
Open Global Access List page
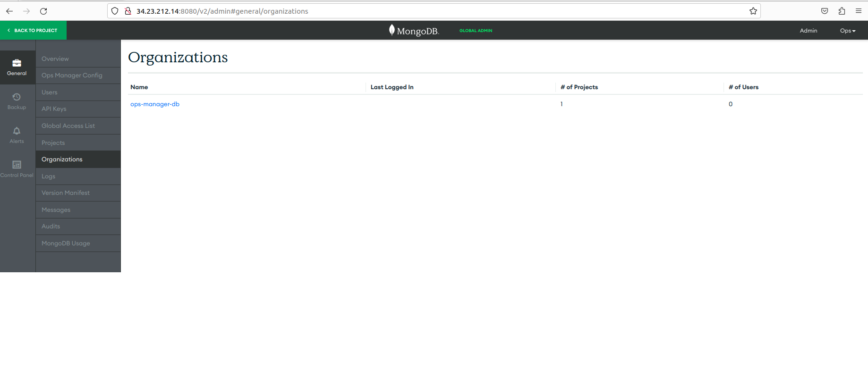78,126
